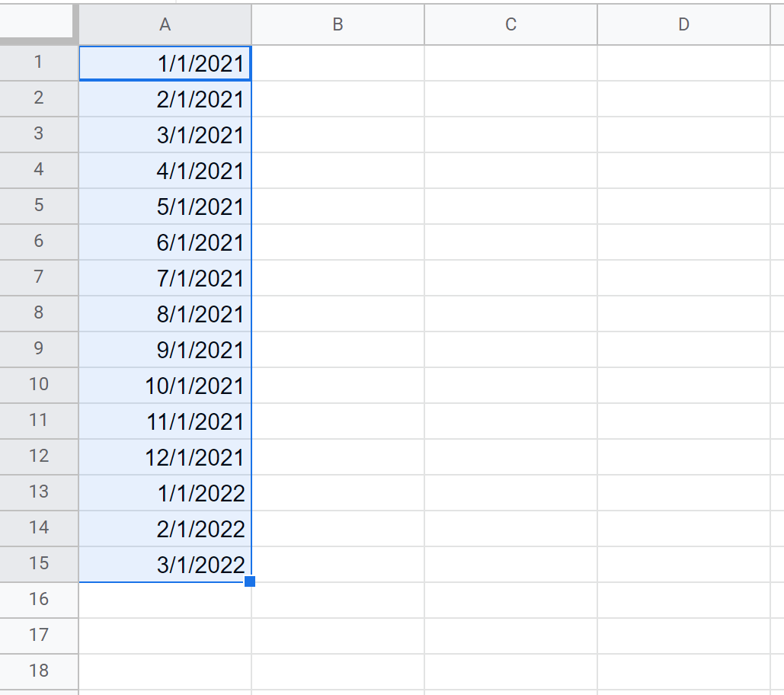The width and height of the screenshot is (784, 695).
Task: Select column B header
Action: [x=338, y=25]
